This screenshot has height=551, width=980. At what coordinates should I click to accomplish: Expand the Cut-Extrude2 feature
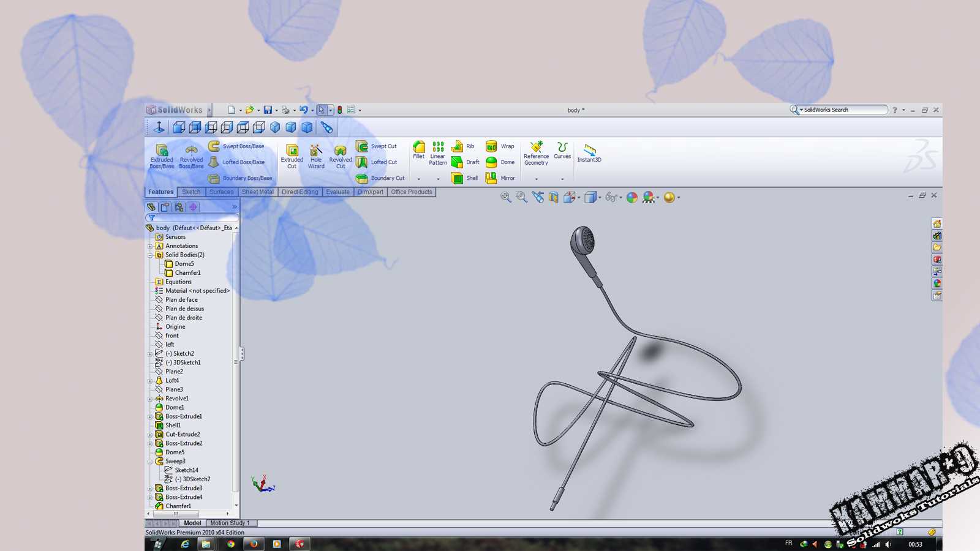point(150,435)
